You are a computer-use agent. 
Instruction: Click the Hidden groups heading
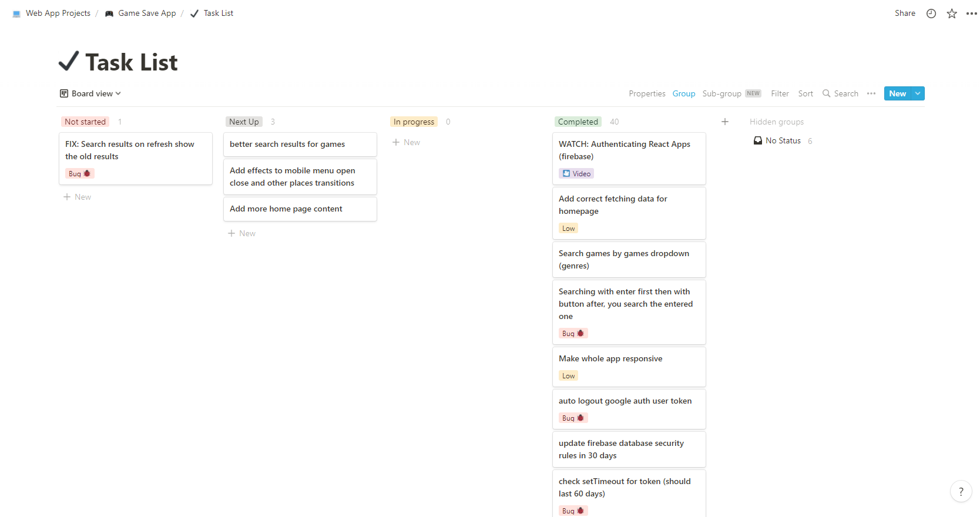pos(777,122)
